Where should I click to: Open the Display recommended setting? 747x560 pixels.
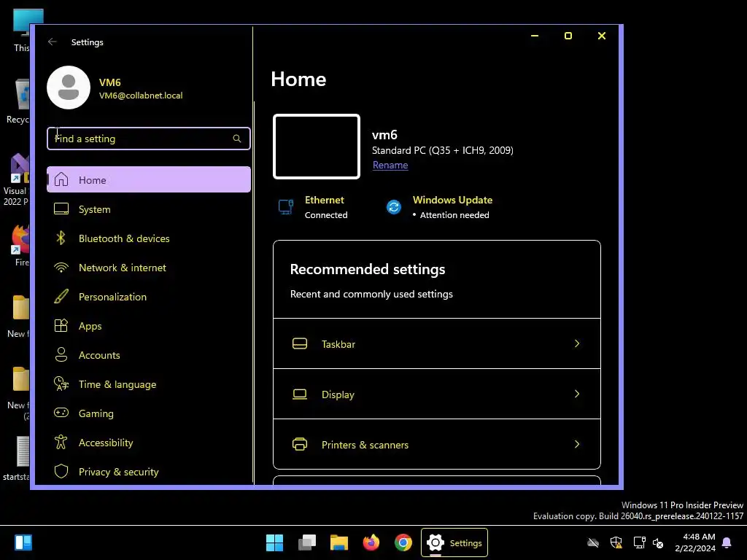coord(436,394)
